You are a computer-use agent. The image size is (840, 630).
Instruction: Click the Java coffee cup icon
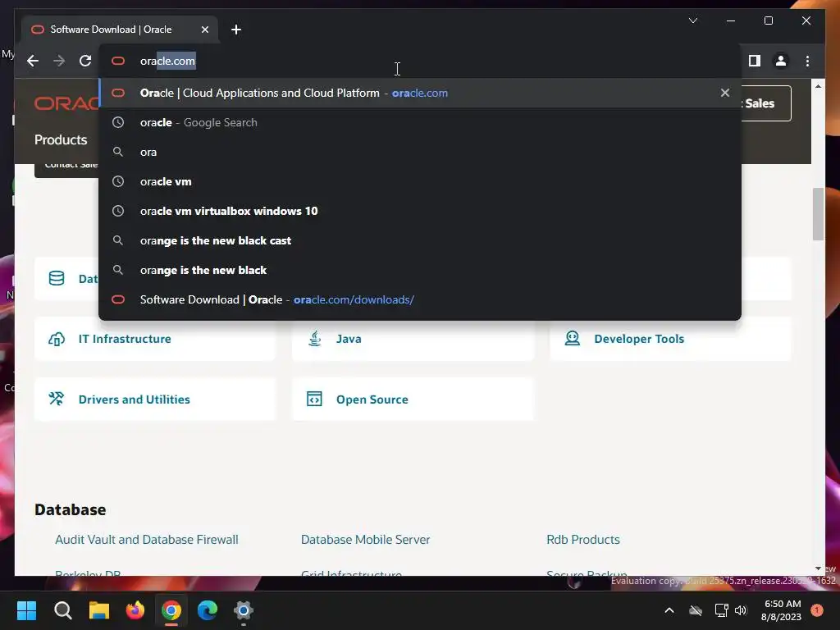click(x=314, y=339)
